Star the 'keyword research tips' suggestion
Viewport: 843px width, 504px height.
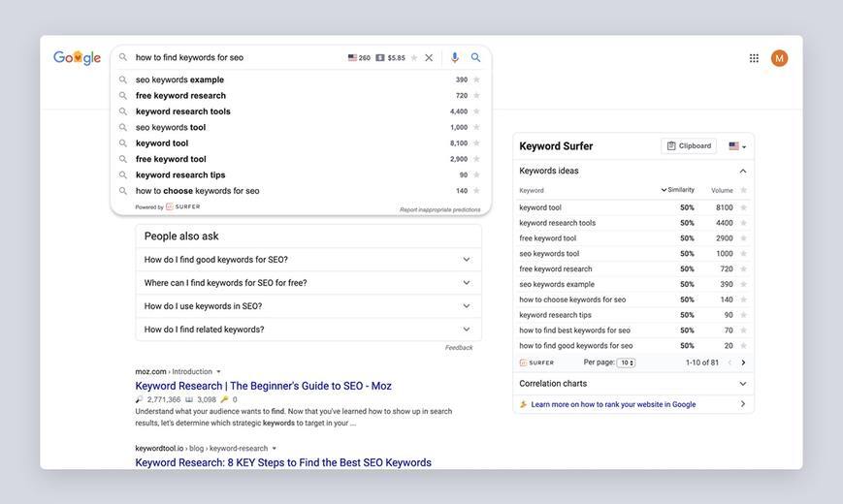476,174
